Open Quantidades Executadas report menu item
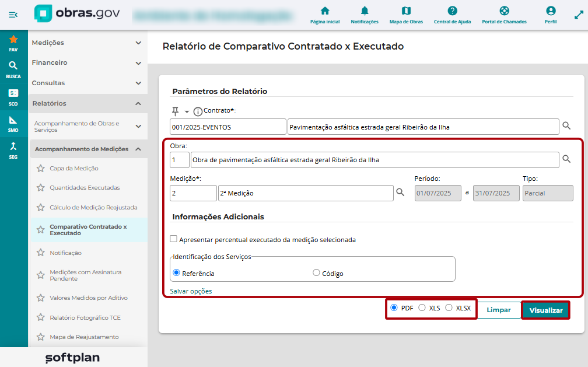588x367 pixels. 85,188
